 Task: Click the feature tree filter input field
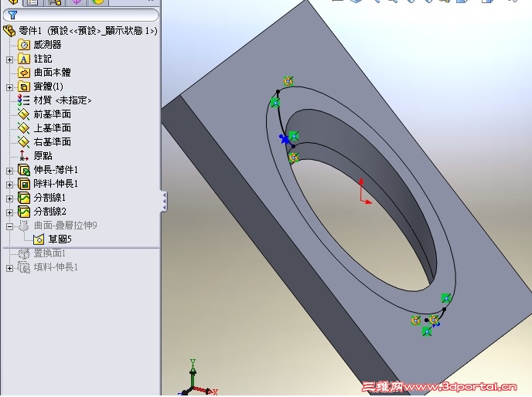80,15
